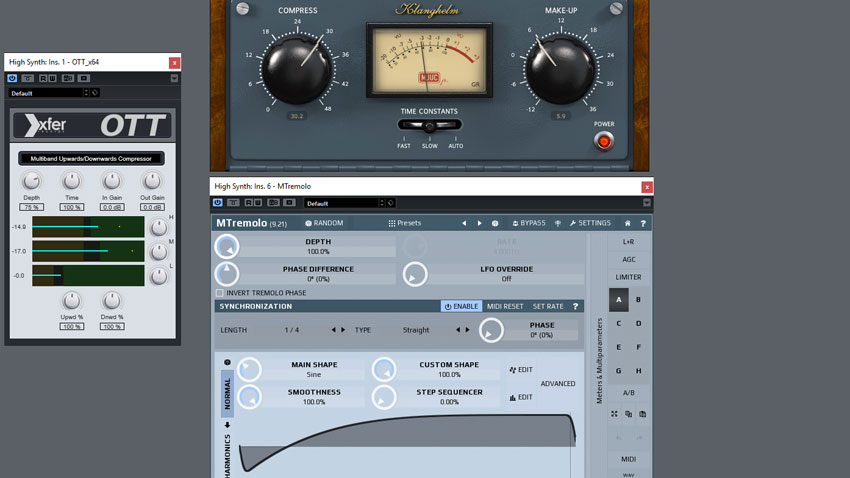Open the MTremolo header help question mark
Viewport: 850px width, 478px height.
tap(643, 223)
